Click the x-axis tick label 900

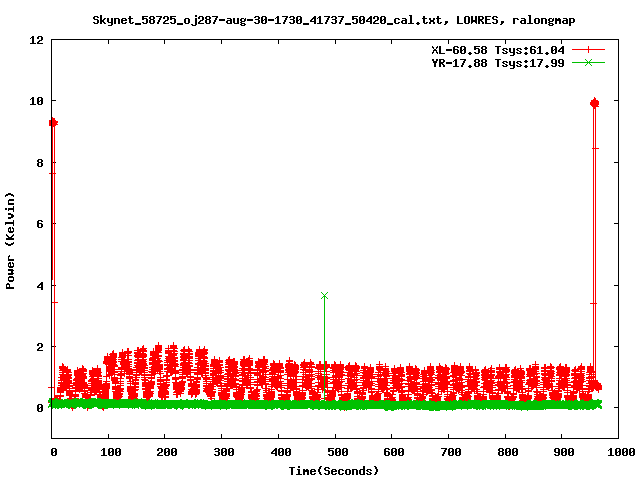(564, 452)
